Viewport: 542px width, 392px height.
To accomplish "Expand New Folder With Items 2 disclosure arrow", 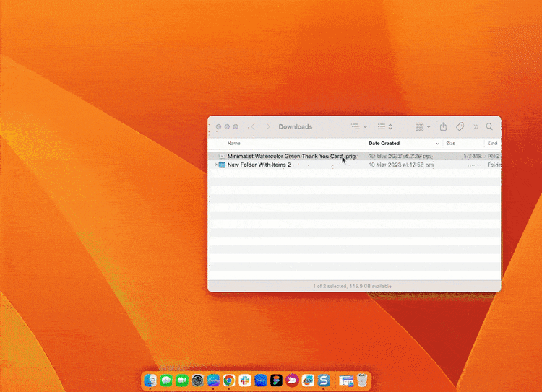I will point(215,165).
